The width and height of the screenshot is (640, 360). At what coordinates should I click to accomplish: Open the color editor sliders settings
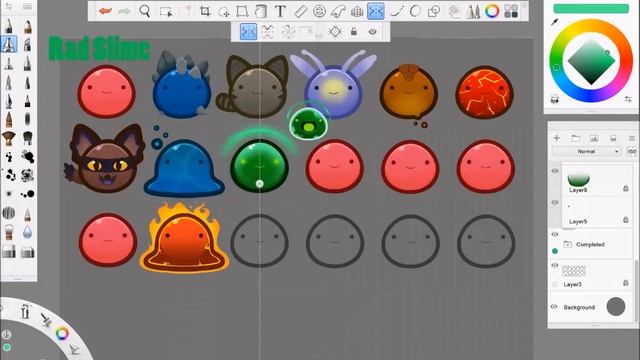click(628, 99)
